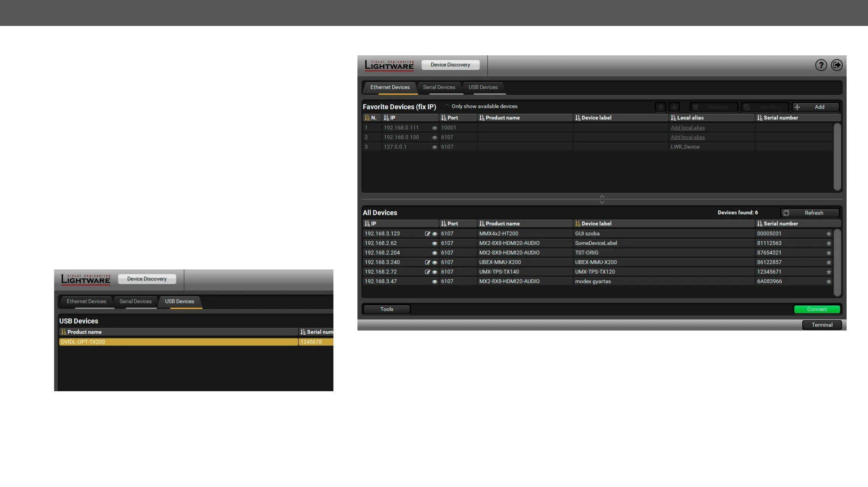
Task: Open the Terminal button
Action: pyautogui.click(x=822, y=325)
